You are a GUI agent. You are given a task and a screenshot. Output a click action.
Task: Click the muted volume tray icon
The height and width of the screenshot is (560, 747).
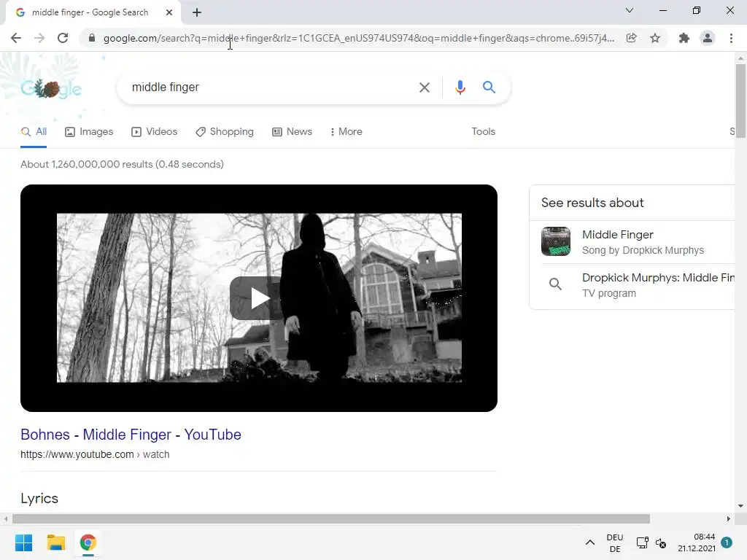661,542
